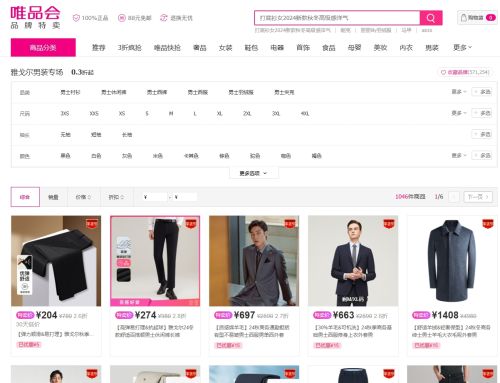
Task: Click the search input field
Action: point(337,18)
